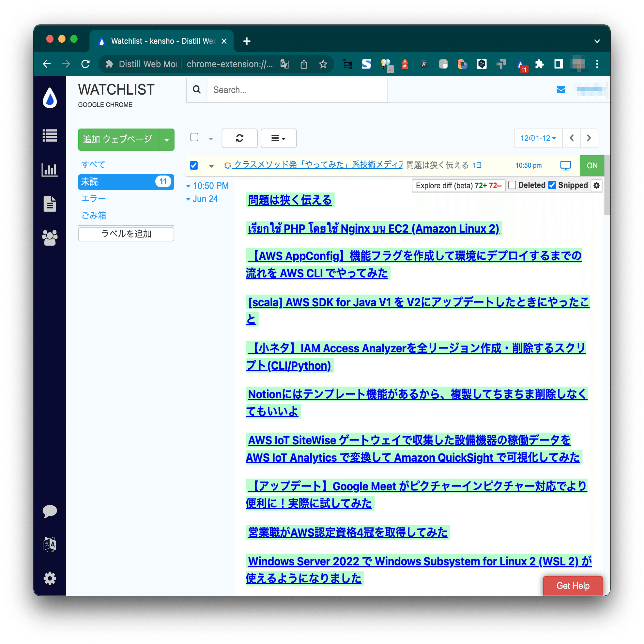Open a new browser tab

click(247, 41)
